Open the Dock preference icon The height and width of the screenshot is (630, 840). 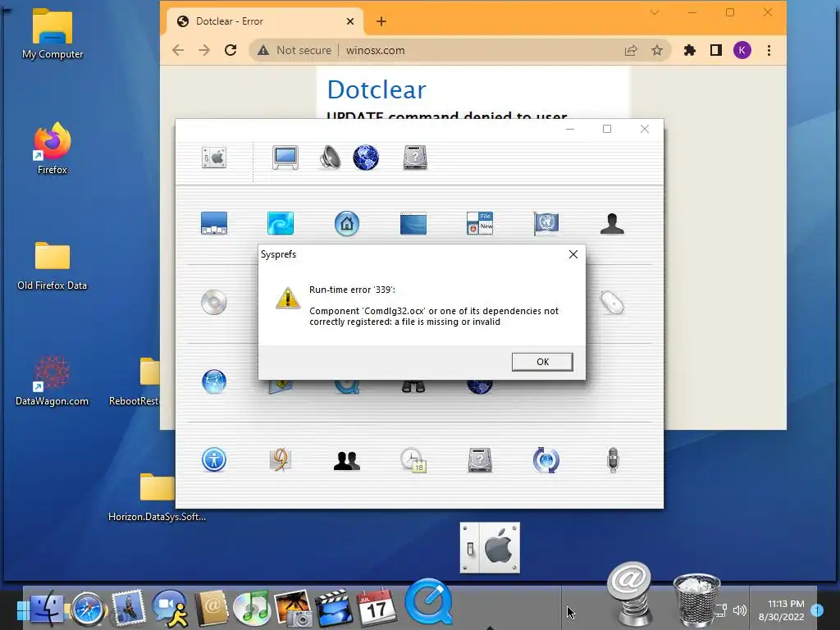(x=214, y=223)
